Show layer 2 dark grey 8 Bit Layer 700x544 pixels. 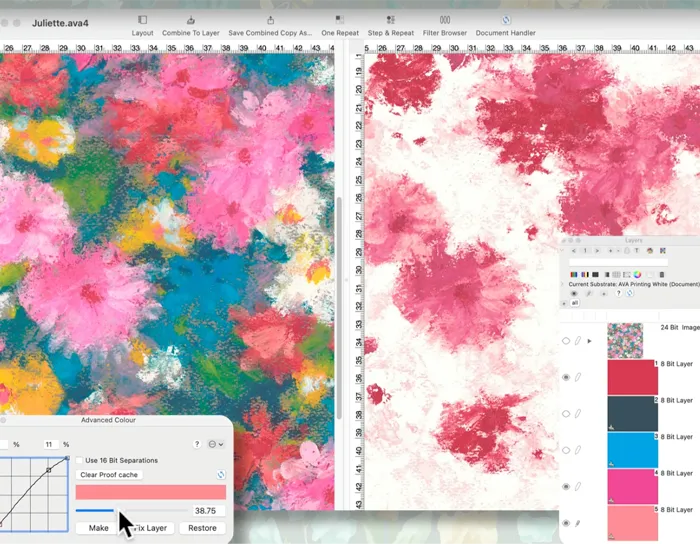click(x=566, y=414)
